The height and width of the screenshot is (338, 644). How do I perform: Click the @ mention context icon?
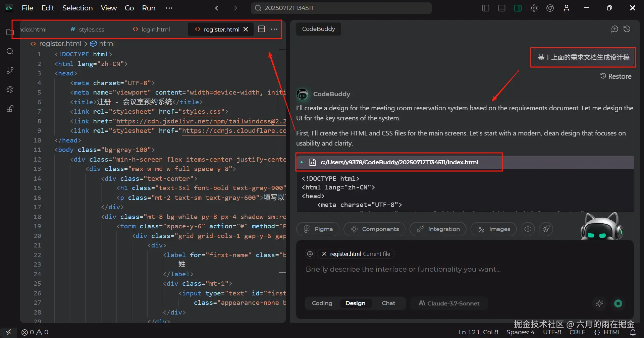click(x=310, y=254)
